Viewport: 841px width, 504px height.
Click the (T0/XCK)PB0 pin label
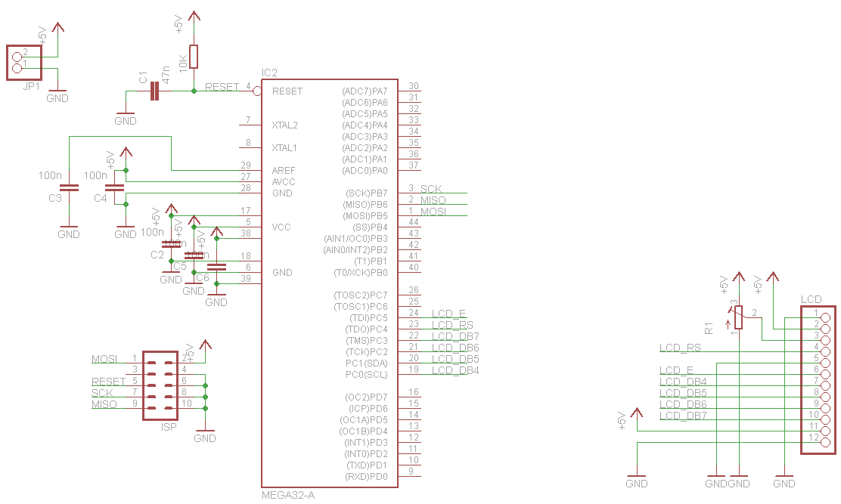361,273
